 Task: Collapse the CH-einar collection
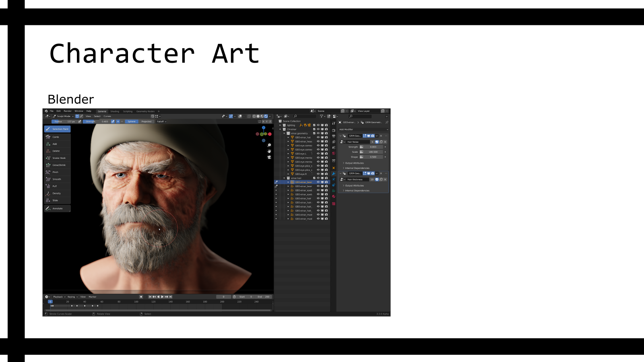coord(280,129)
